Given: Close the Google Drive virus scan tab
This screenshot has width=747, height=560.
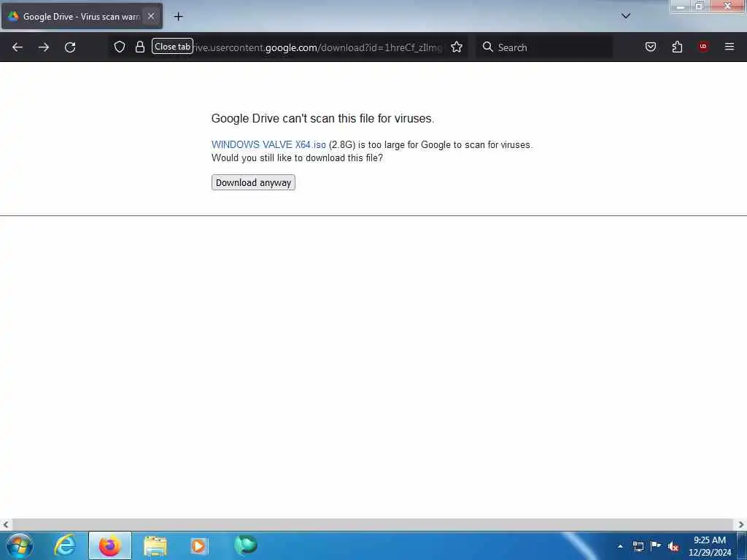Looking at the screenshot, I should click(151, 16).
